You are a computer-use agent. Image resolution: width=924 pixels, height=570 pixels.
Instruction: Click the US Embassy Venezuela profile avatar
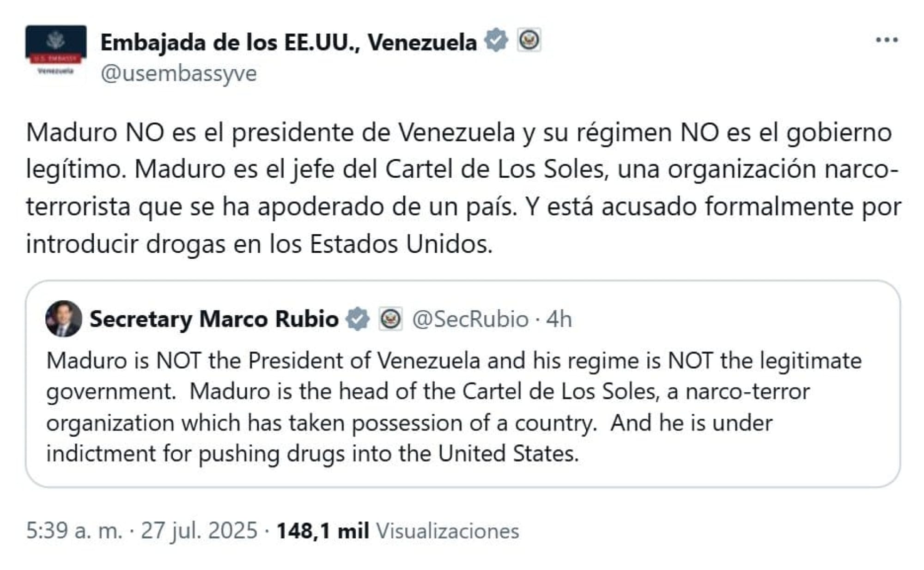[x=56, y=50]
